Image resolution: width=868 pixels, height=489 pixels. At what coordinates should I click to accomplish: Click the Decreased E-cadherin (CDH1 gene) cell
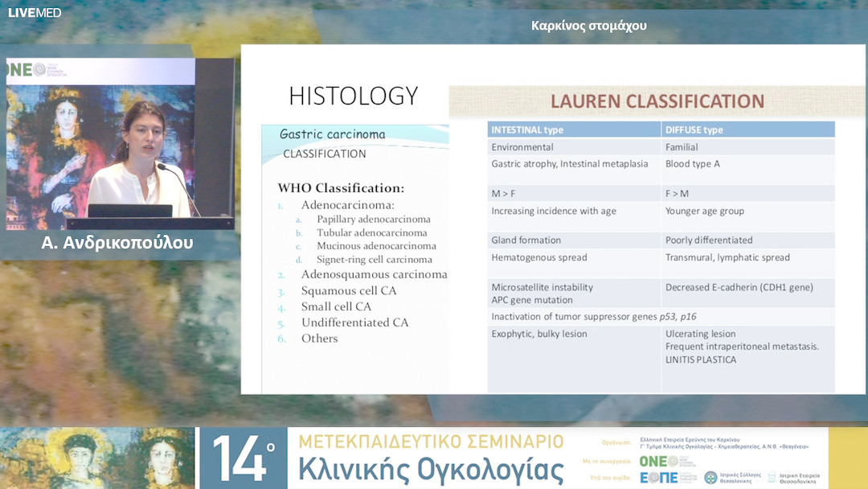pos(739,287)
